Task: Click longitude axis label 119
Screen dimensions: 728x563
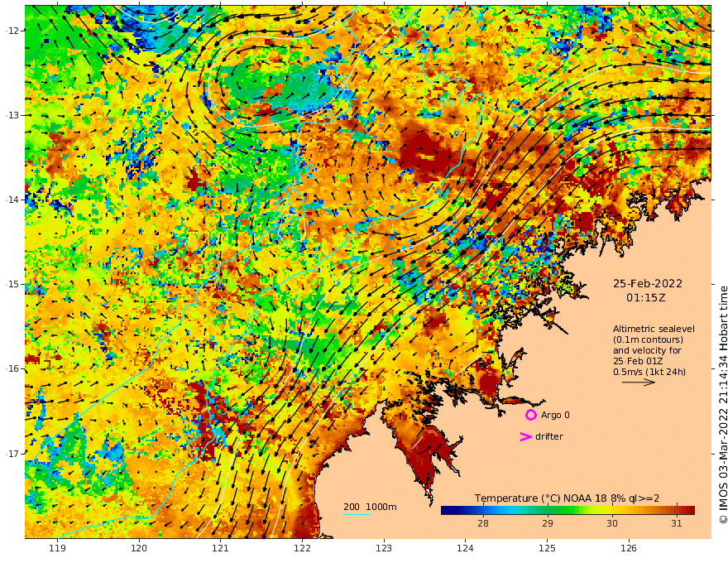Action: click(58, 548)
